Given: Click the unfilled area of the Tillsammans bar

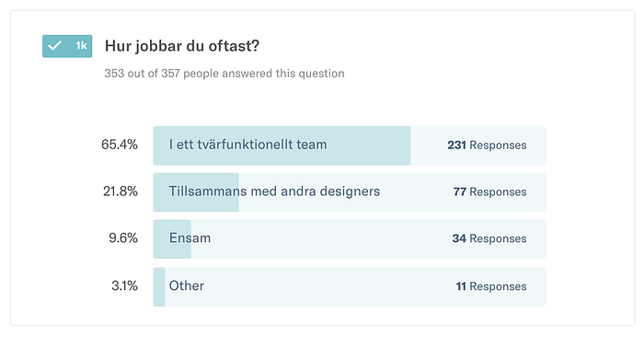Looking at the screenshot, I should [x=393, y=192].
